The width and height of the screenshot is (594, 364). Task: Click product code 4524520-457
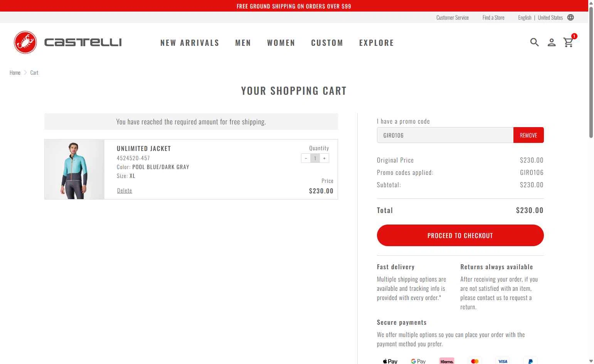(x=133, y=158)
